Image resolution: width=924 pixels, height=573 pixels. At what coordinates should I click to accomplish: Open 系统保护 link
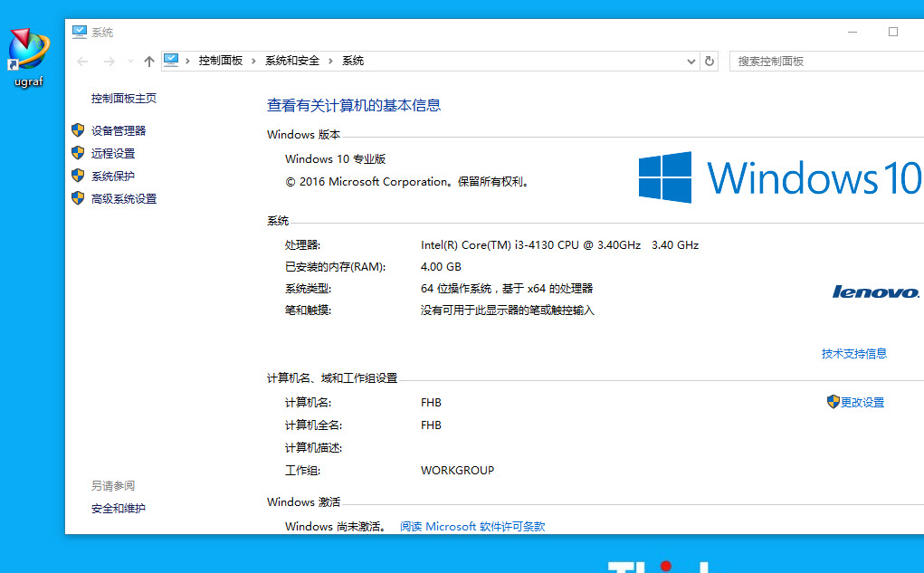coord(113,177)
